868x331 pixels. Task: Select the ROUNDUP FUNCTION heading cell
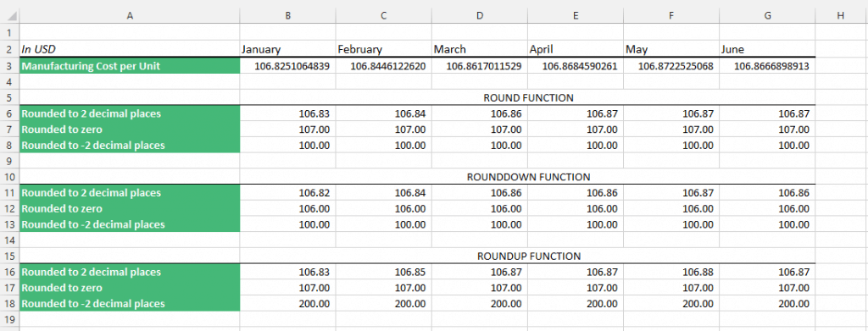(x=528, y=256)
